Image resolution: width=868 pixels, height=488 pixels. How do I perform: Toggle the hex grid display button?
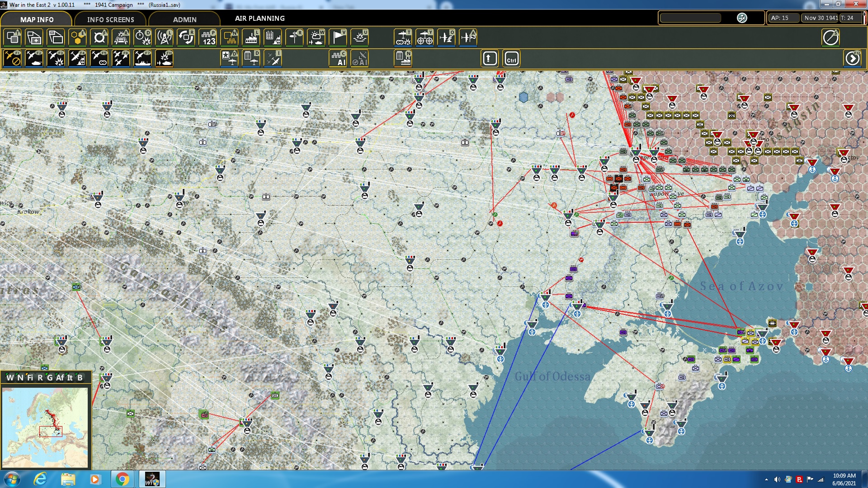click(x=77, y=38)
